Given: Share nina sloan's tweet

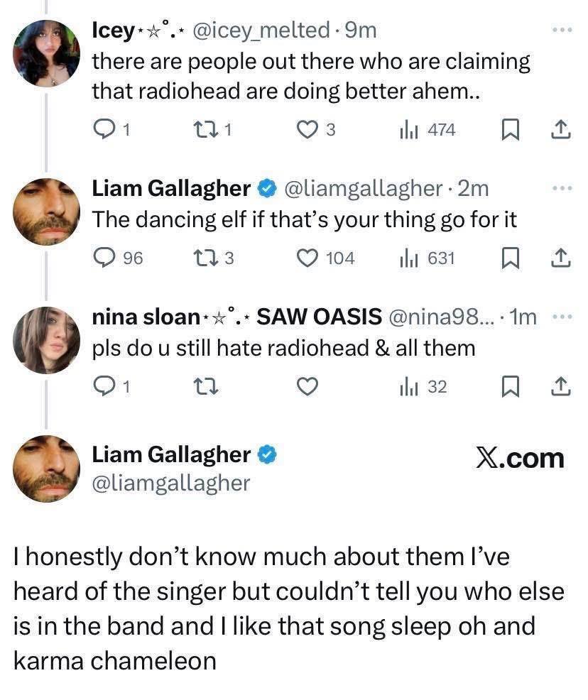Looking at the screenshot, I should click(561, 387).
